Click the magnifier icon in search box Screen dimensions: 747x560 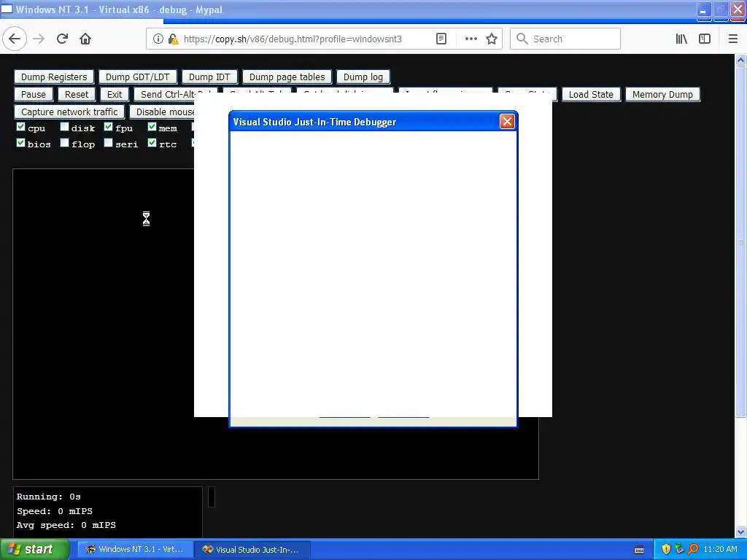tap(522, 39)
